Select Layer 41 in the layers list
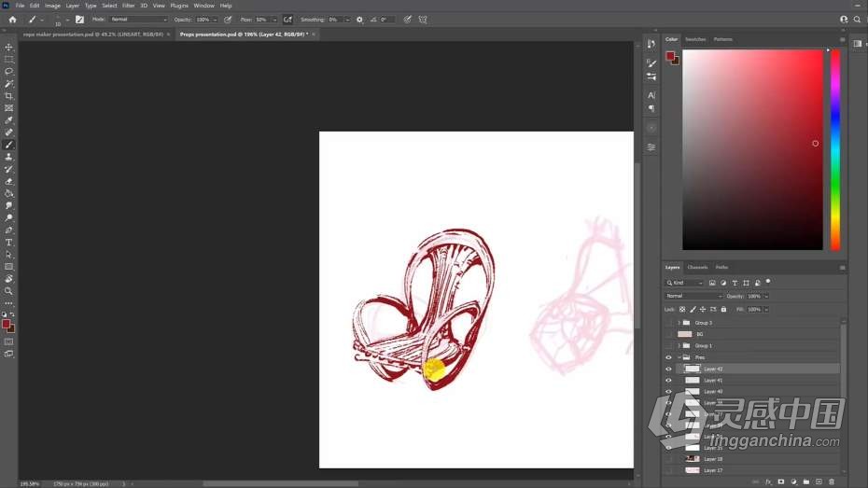This screenshot has width=868, height=488. tap(713, 381)
